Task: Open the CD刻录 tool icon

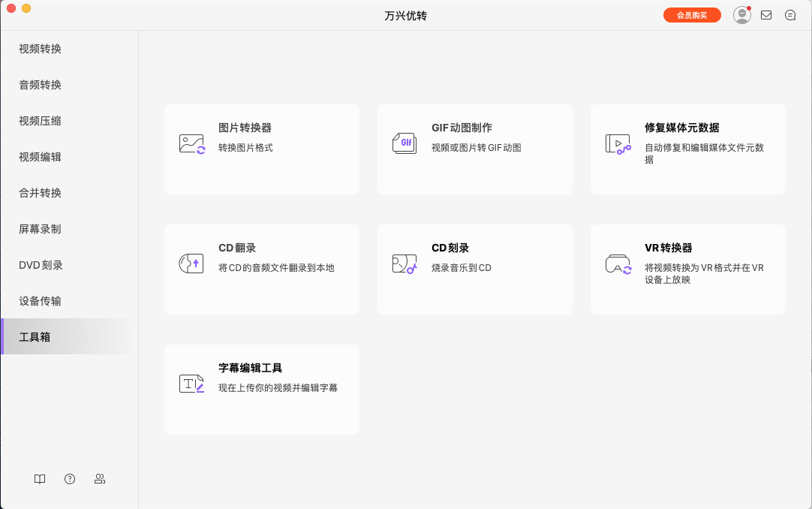Action: click(404, 263)
